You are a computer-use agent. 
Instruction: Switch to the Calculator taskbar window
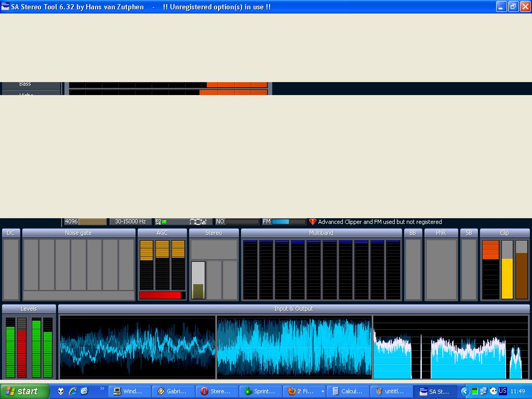349,391
